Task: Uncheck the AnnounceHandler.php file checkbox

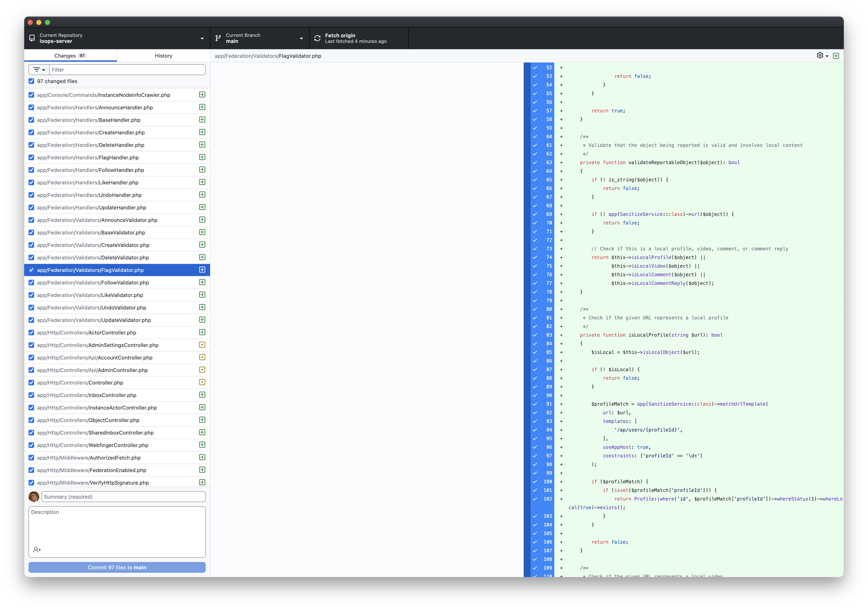Action: click(31, 107)
